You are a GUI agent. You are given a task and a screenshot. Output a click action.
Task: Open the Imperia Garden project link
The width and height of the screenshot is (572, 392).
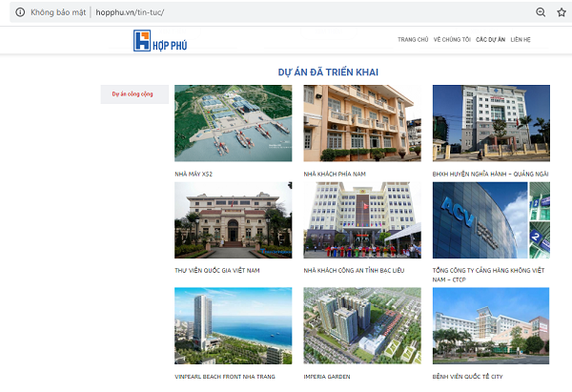[328, 376]
